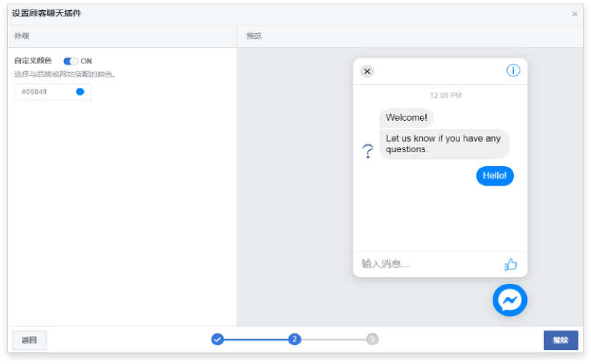The height and width of the screenshot is (364, 591).
Task: Jump to step 3 in the progress indicator
Action: click(372, 339)
